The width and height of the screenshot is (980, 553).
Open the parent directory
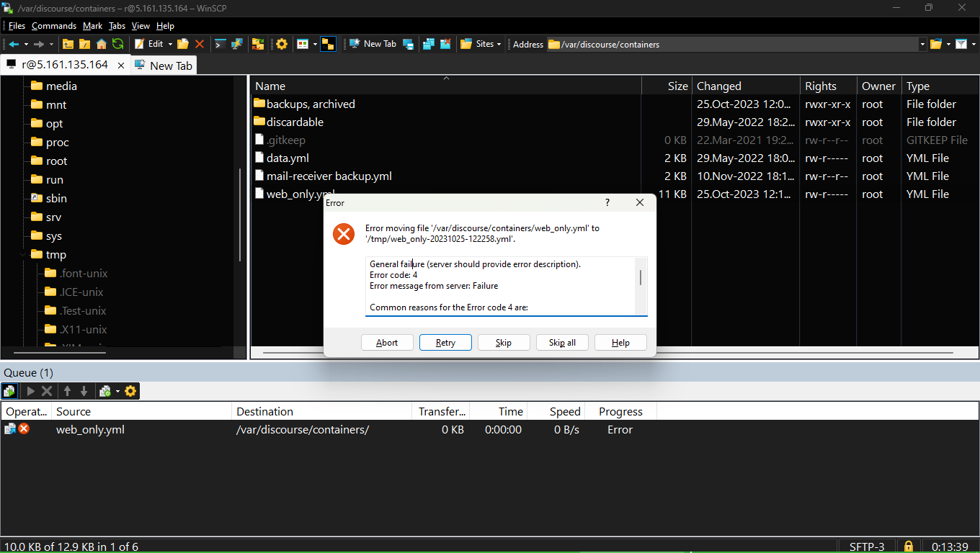coord(68,44)
